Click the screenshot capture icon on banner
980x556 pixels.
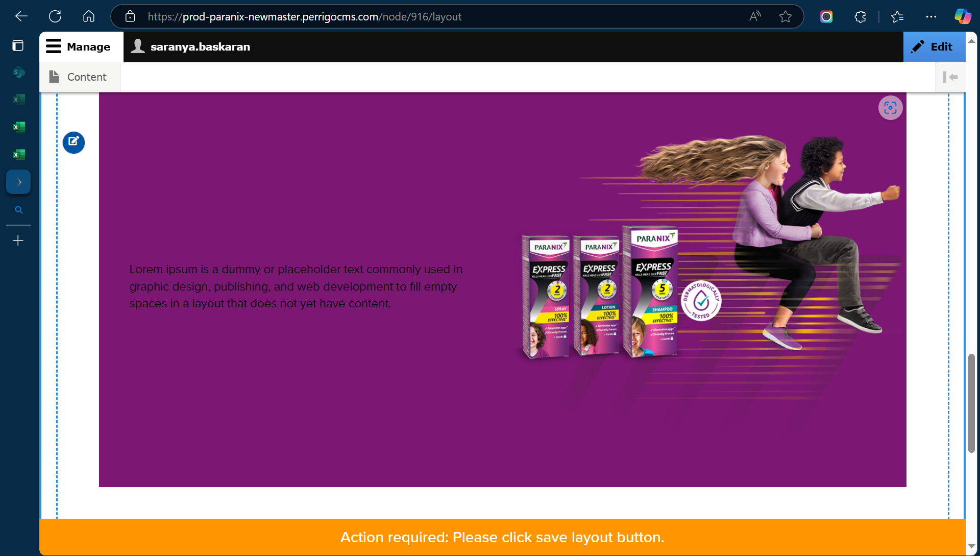click(x=891, y=108)
